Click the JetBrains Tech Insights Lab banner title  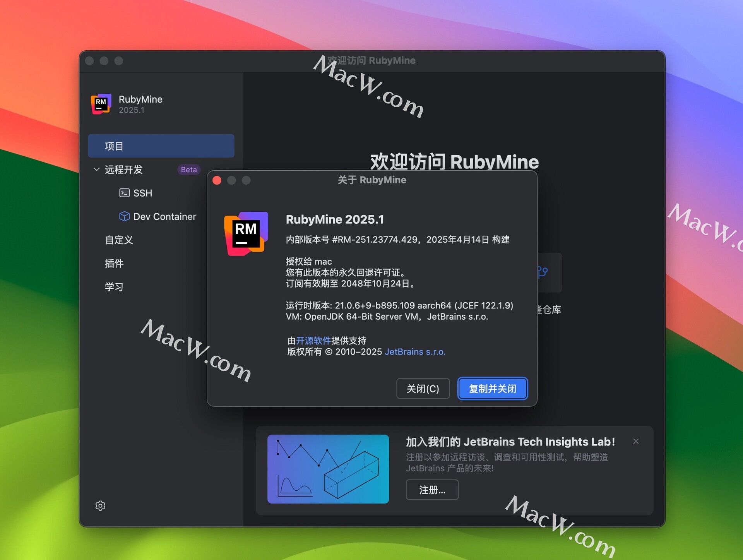[510, 442]
